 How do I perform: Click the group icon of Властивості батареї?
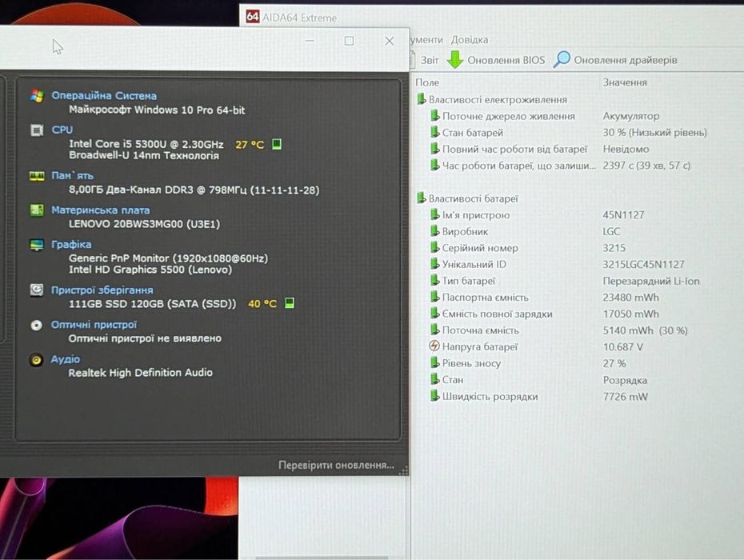pyautogui.click(x=421, y=198)
